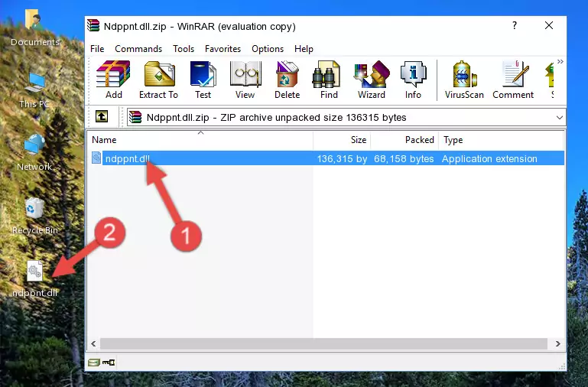This screenshot has width=588, height=387.
Task: Open the File menu
Action: point(97,49)
